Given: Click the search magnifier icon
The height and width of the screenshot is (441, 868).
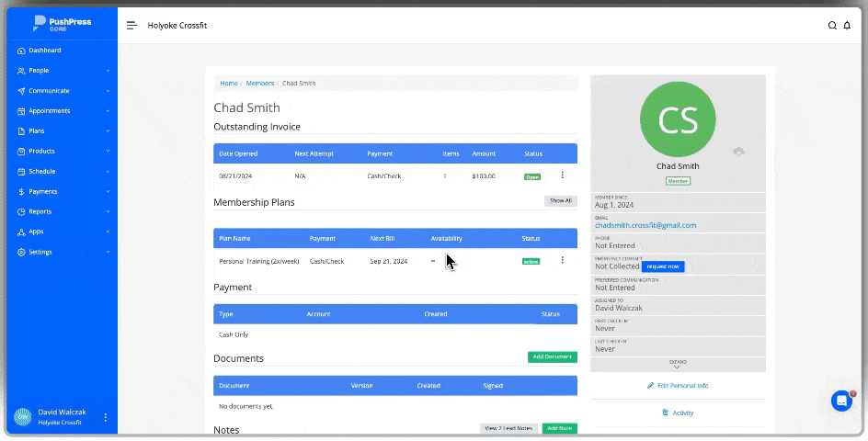Looking at the screenshot, I should point(832,26).
